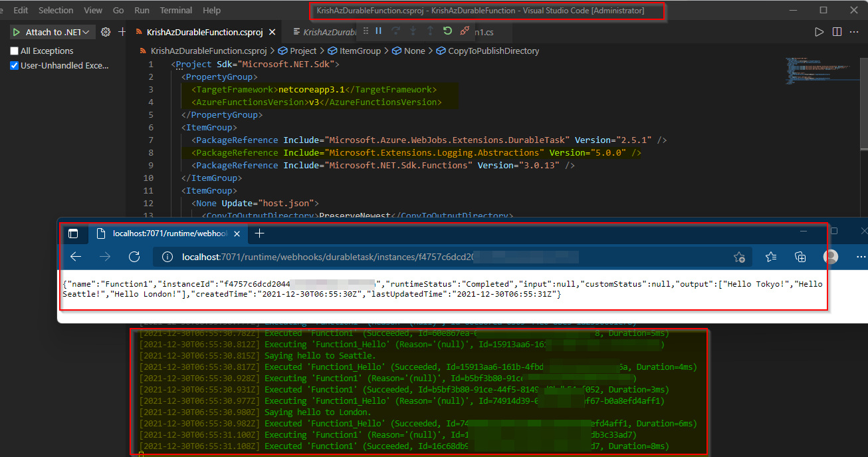Open launch.json via the gear icon

click(105, 32)
